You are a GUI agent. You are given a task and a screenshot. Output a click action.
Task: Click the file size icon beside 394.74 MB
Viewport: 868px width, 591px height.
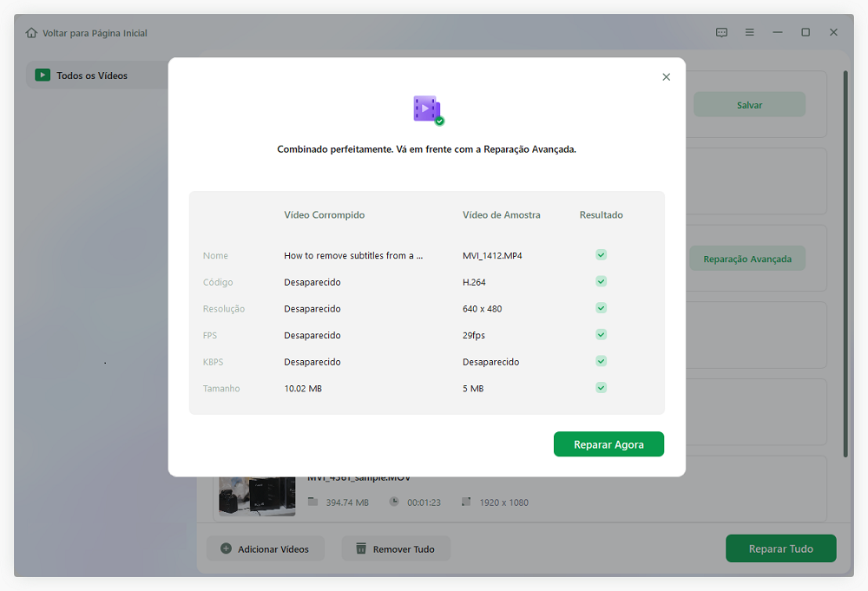(x=312, y=502)
